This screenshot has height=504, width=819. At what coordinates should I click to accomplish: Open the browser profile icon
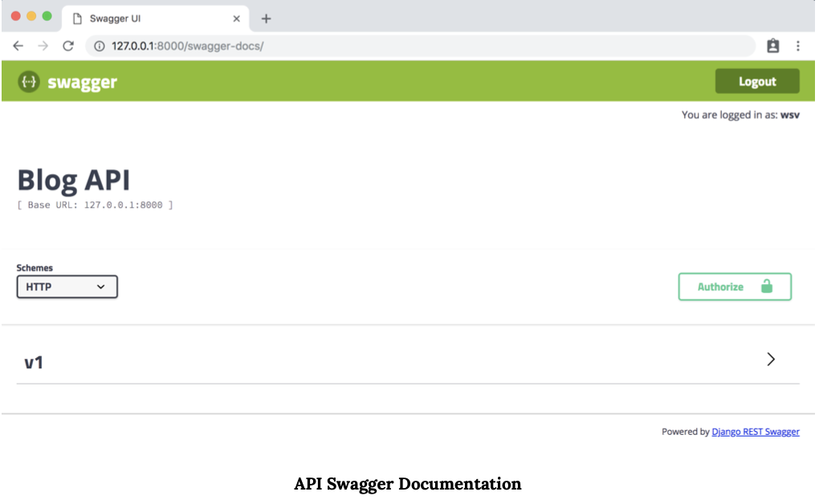[x=773, y=46]
